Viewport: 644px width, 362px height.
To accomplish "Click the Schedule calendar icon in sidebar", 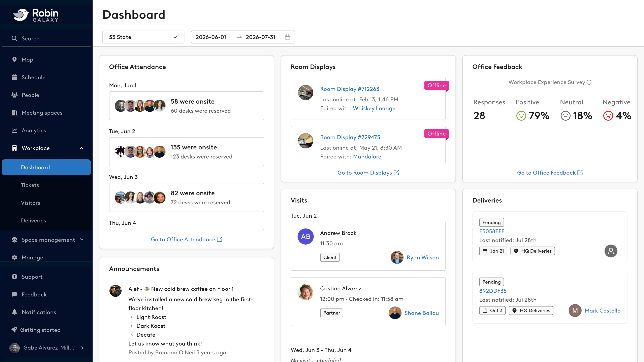I will 14,77.
